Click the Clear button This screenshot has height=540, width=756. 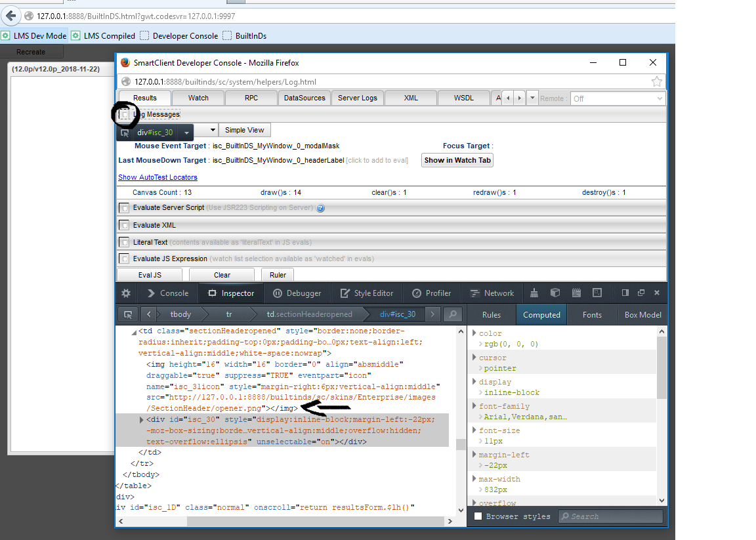click(x=222, y=275)
